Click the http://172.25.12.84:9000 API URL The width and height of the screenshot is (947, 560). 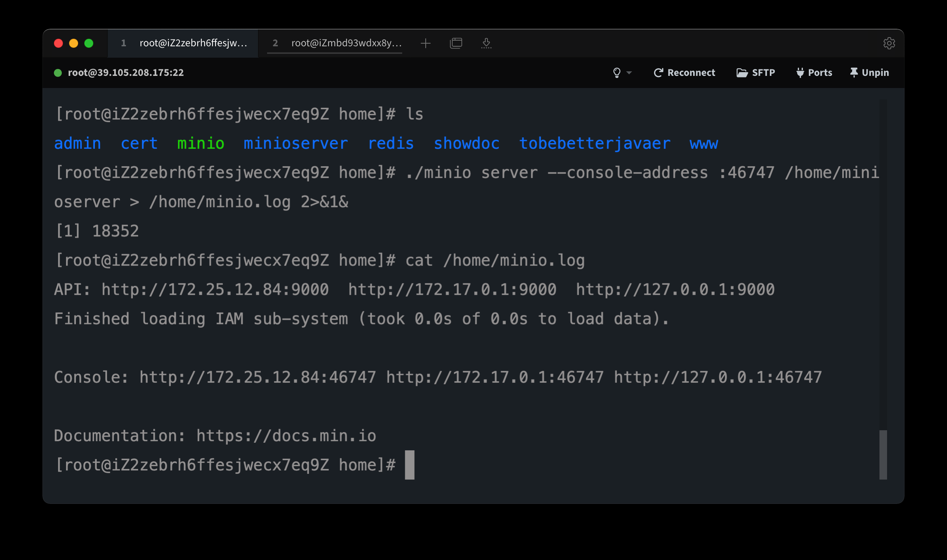pos(215,289)
